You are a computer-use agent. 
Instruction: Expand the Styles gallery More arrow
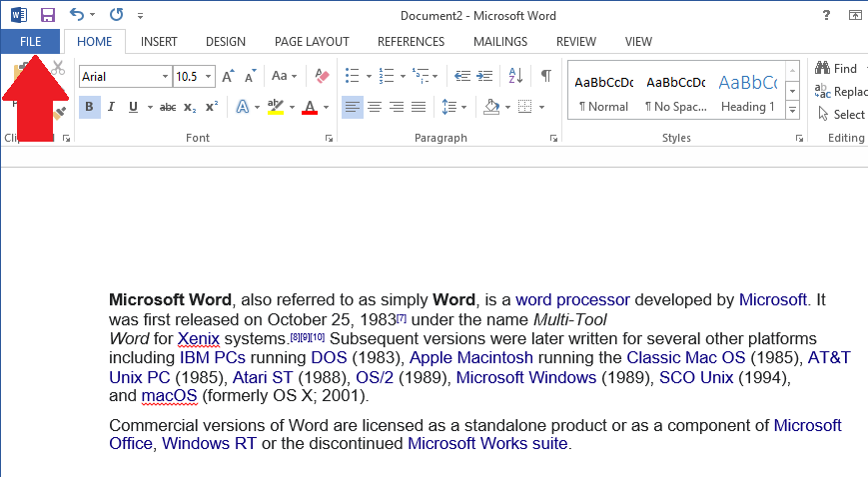point(793,110)
